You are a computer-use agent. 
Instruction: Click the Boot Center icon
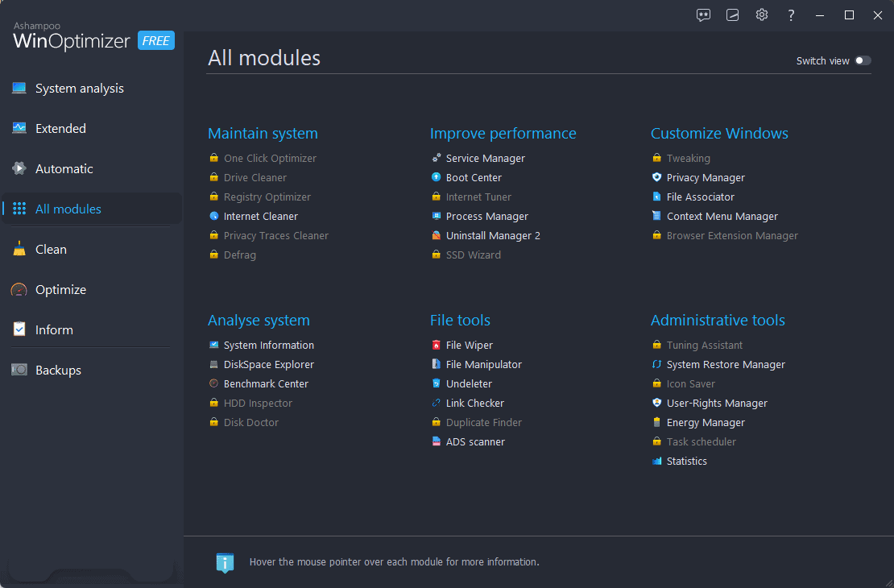437,177
